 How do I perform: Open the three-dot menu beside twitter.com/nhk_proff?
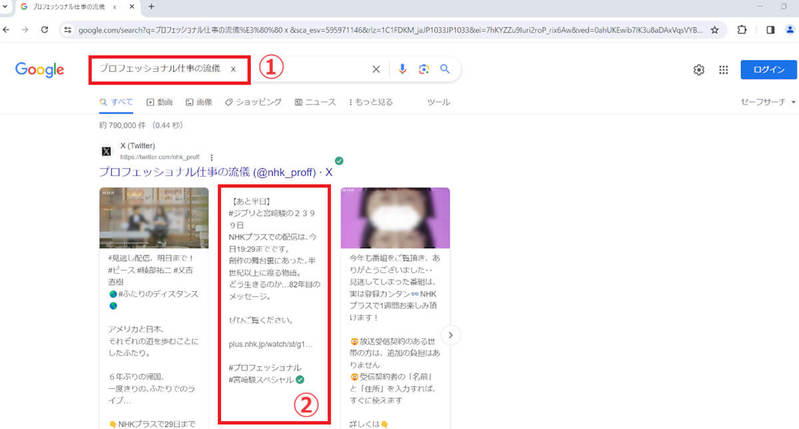[211, 157]
